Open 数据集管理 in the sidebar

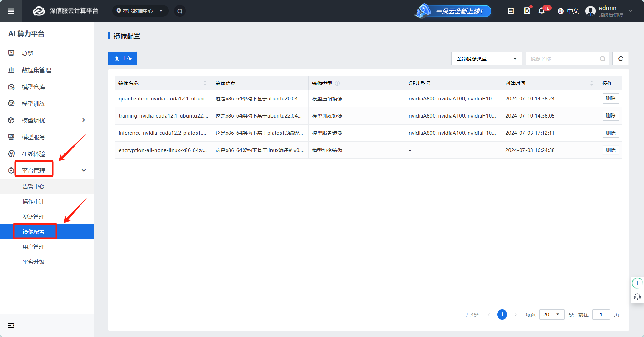click(x=36, y=70)
